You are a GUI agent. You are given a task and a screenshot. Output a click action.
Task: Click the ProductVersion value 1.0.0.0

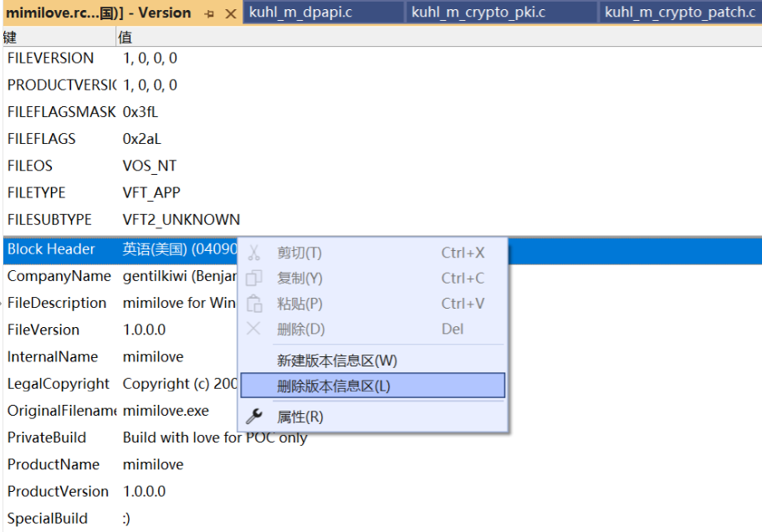145,491
